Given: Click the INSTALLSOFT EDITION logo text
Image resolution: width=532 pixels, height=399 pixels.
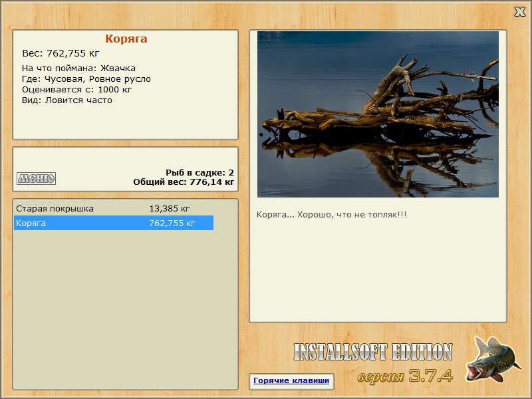Looking at the screenshot, I should point(373,352).
